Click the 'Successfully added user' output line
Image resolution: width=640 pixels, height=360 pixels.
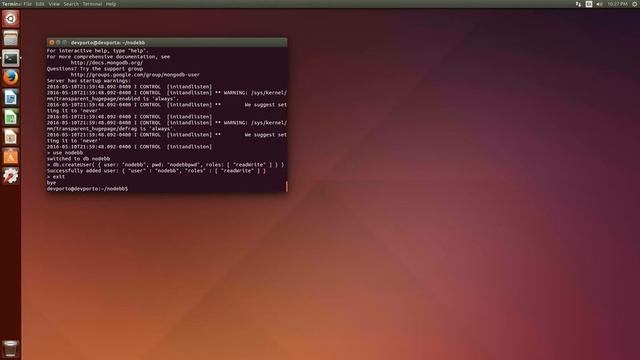(x=156, y=171)
